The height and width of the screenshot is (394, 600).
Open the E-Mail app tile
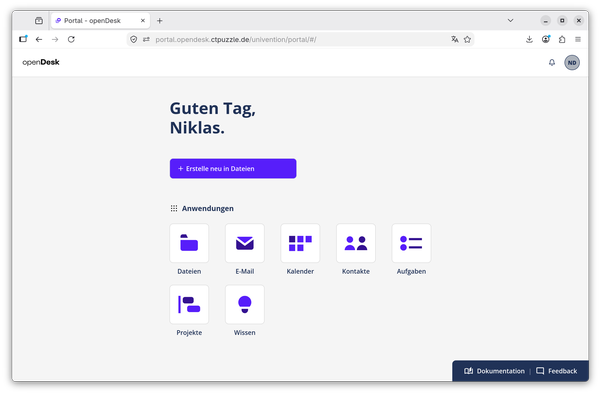(x=245, y=243)
